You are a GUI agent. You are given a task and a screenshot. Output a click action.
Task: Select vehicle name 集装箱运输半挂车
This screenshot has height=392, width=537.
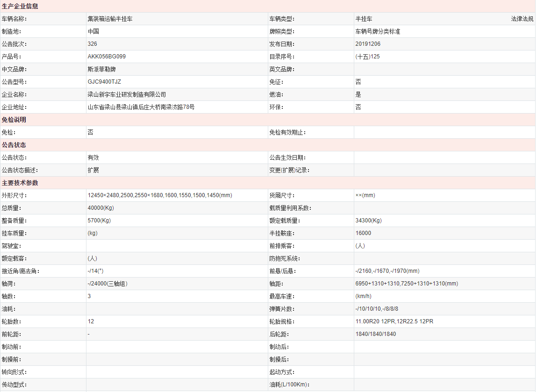[110, 19]
